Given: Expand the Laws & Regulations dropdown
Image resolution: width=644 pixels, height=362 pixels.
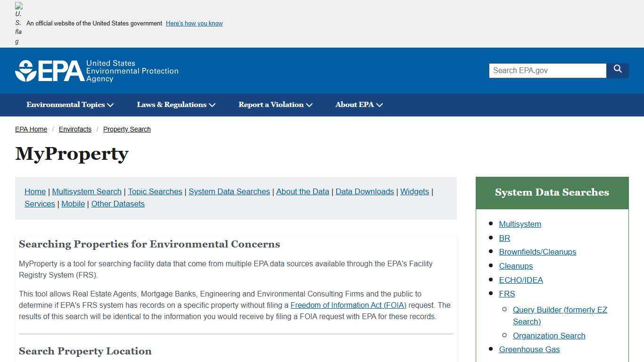Looking at the screenshot, I should pyautogui.click(x=175, y=105).
